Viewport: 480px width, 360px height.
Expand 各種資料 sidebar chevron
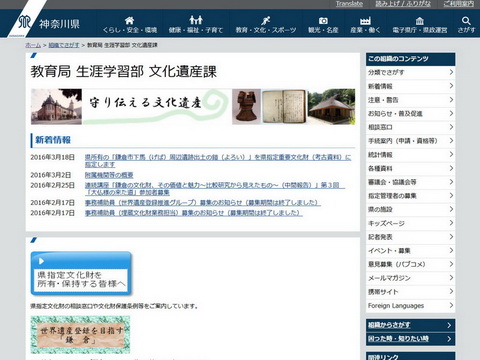click(x=451, y=168)
